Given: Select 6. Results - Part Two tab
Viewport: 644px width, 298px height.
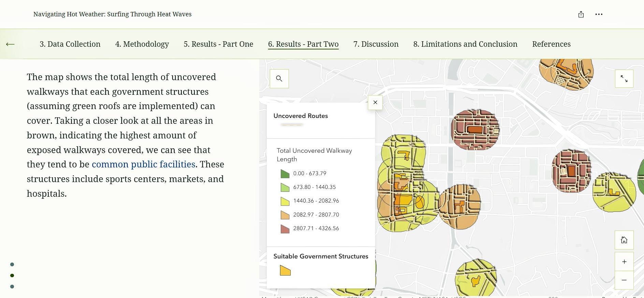Looking at the screenshot, I should tap(303, 44).
